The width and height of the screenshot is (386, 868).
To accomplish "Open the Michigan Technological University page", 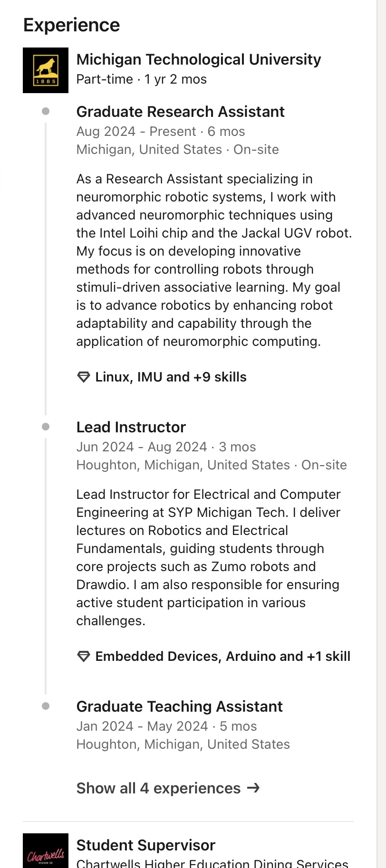I will [x=199, y=59].
